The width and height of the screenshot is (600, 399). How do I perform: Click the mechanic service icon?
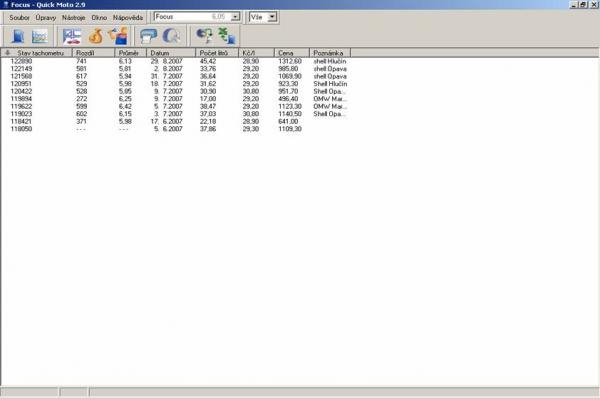pos(118,36)
